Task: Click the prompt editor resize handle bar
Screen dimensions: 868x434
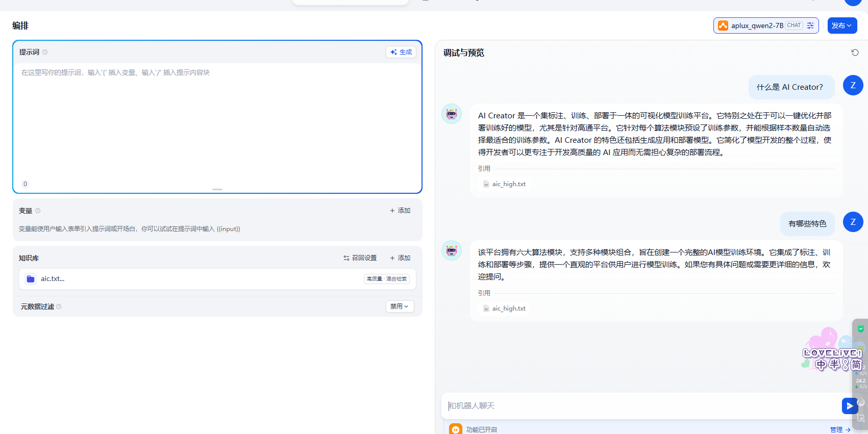Action: click(x=217, y=189)
